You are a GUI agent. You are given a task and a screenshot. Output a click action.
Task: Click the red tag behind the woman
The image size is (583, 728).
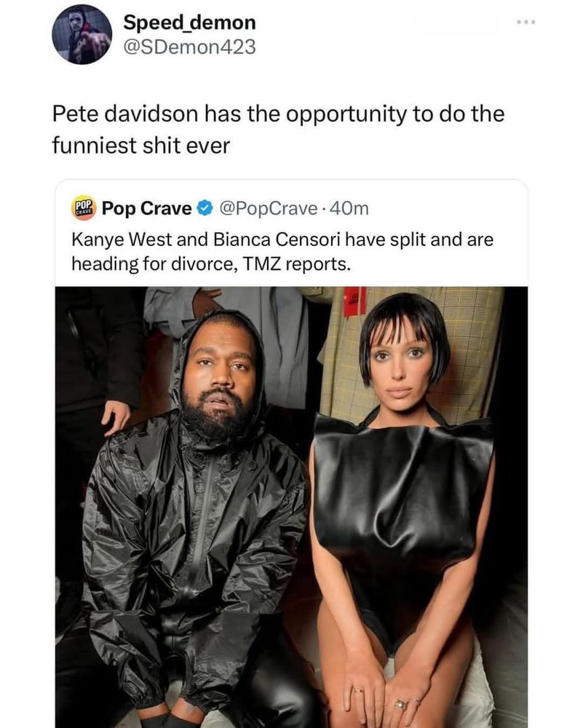coord(355,301)
